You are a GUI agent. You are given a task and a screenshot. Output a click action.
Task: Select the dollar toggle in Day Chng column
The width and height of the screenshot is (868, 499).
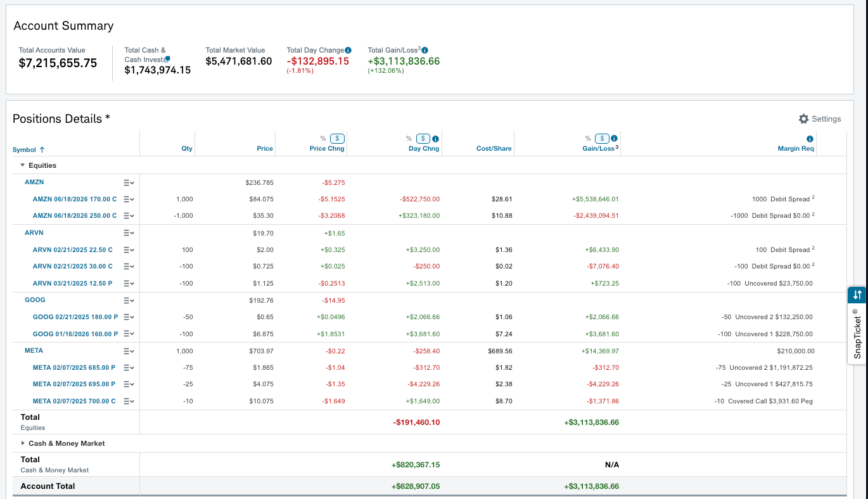tap(424, 139)
